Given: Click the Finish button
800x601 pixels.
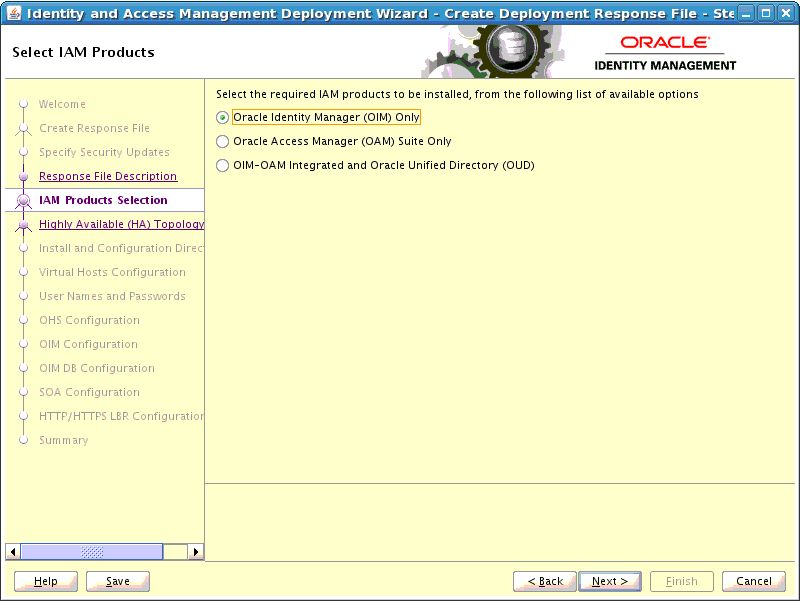Looking at the screenshot, I should pyautogui.click(x=682, y=581).
